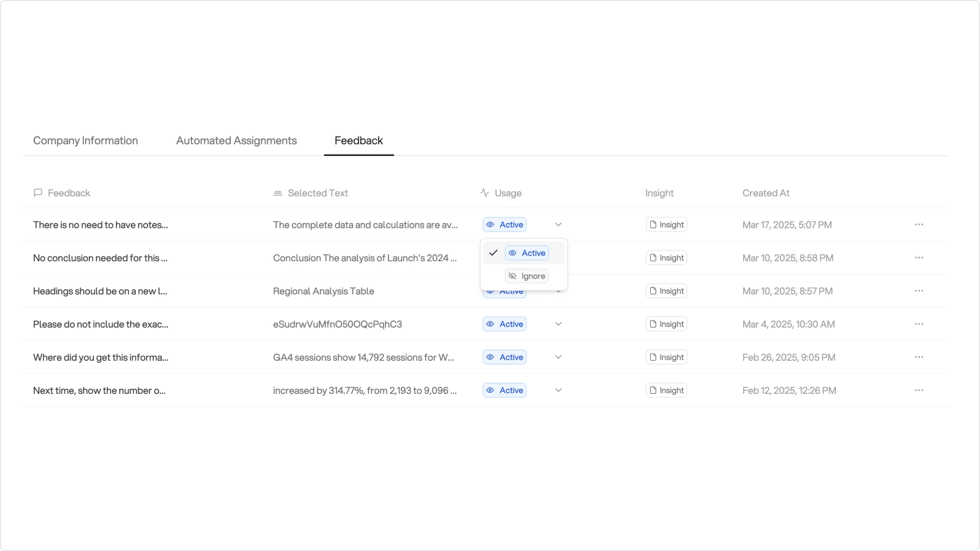
Task: Click Active badge in 'Next time, show' row
Action: point(504,390)
